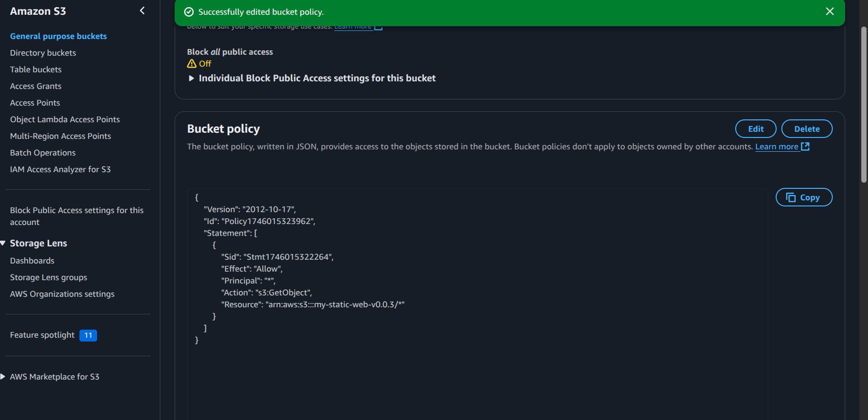Click the warning icon next to Off
This screenshot has width=868, height=420.
(x=192, y=64)
